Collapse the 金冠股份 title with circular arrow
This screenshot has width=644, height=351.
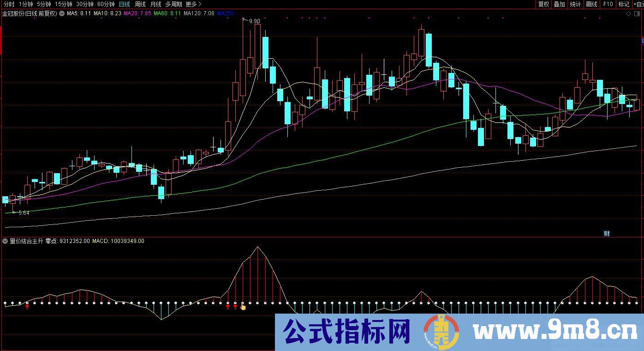(x=62, y=14)
